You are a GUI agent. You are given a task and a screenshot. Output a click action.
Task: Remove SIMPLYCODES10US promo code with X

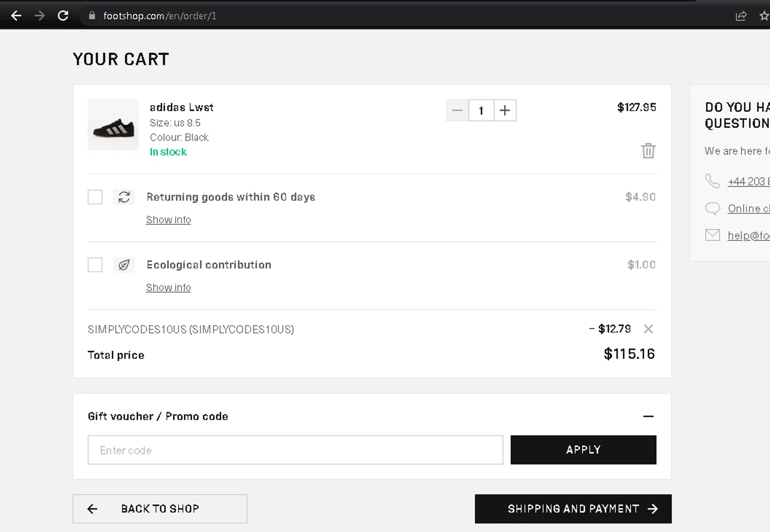pos(648,329)
